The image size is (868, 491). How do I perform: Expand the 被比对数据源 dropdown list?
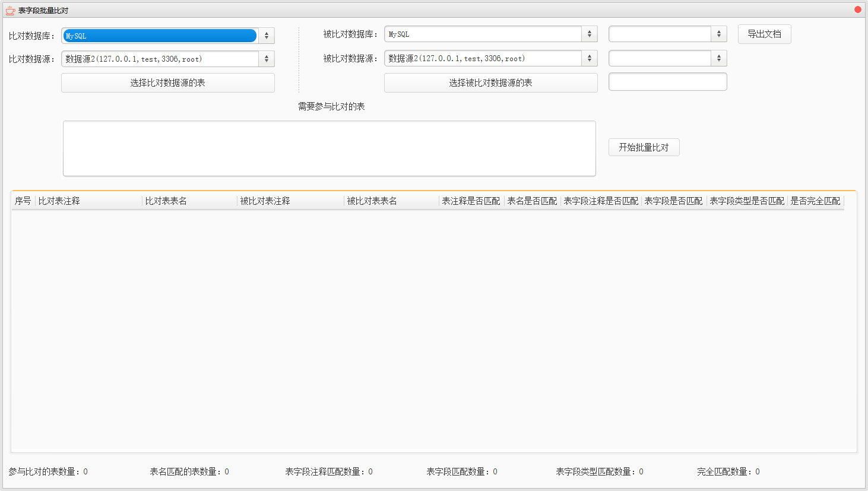tap(589, 58)
